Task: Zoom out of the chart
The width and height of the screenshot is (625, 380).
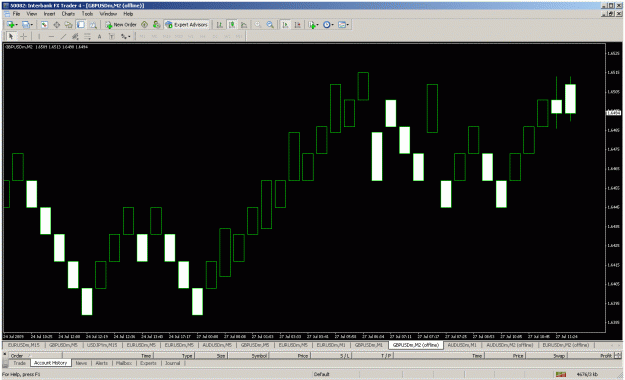Action: pos(270,25)
